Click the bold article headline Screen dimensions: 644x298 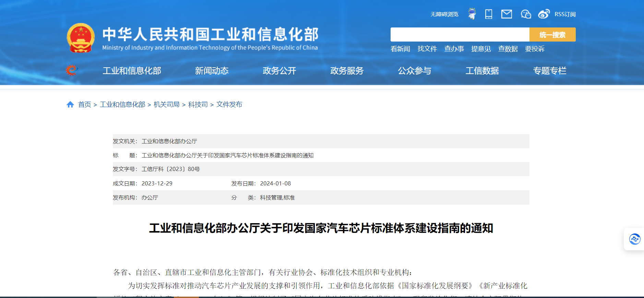point(321,228)
